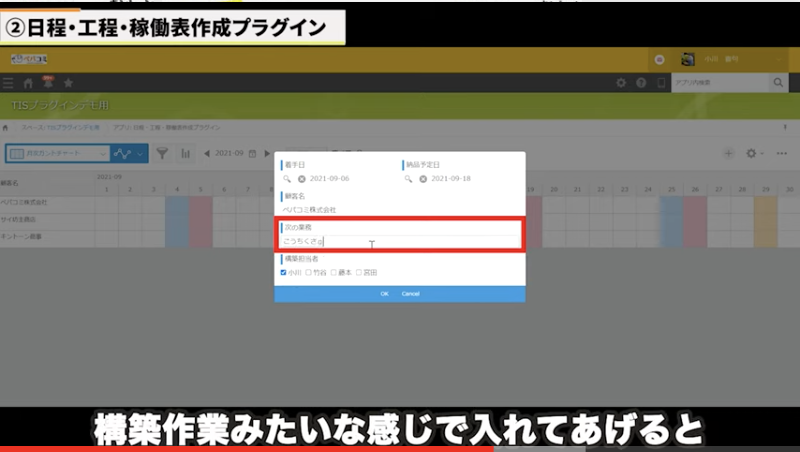Go to the kintone home icon

[x=28, y=83]
